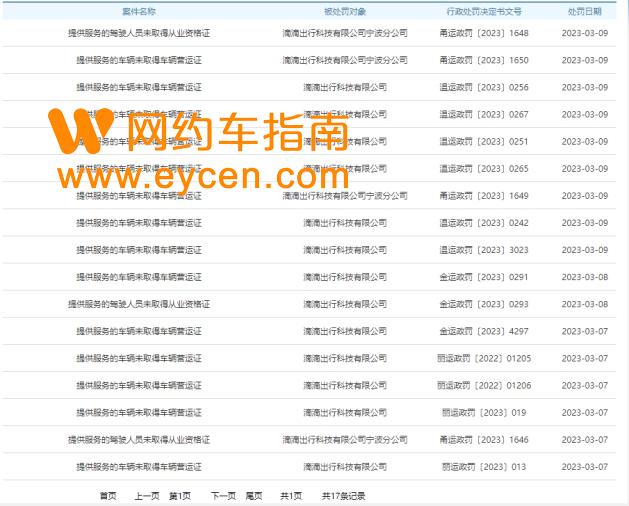Screen dimensions: 629x506
Task: Select document number 丽运政罚〔2023〕013
Action: coord(484,467)
